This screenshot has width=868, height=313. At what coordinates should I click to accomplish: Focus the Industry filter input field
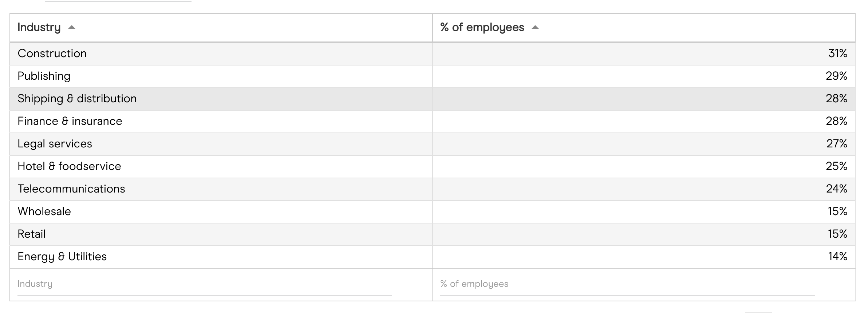pos(204,284)
